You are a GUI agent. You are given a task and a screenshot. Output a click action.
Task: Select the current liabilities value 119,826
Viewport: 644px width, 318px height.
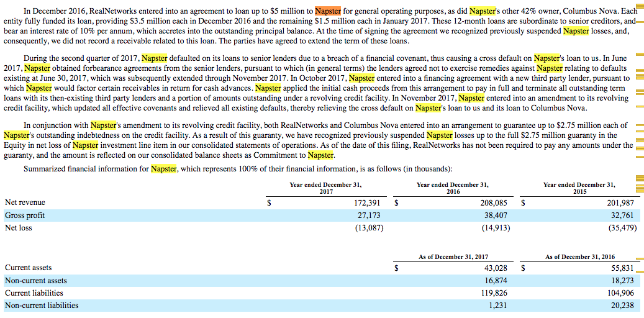494,293
